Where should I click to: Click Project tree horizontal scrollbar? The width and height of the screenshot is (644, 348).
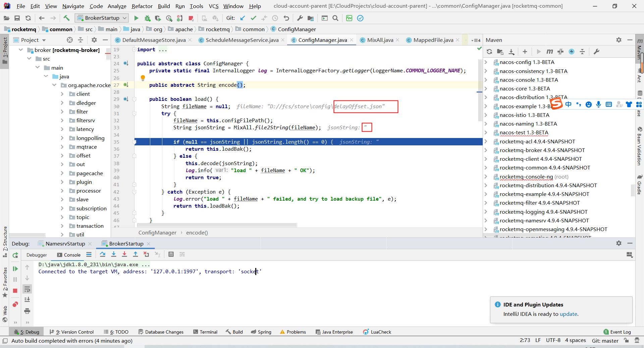27,235
